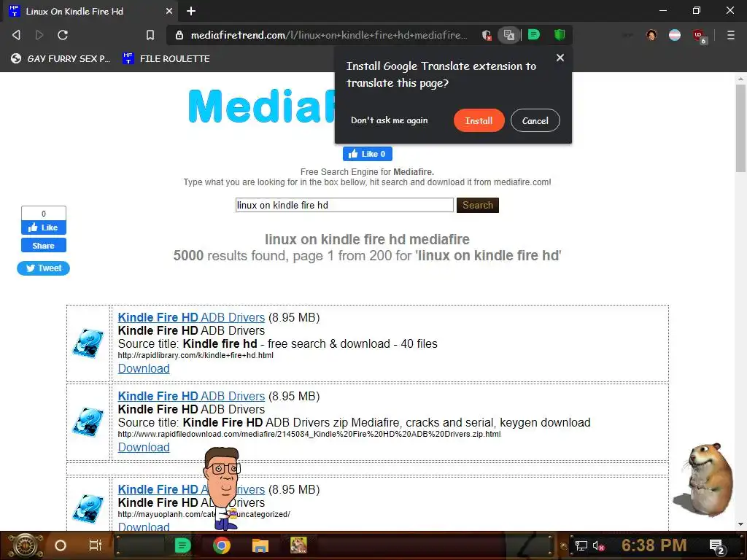Click the muted volume icon in tray
747x560 pixels.
click(x=598, y=545)
